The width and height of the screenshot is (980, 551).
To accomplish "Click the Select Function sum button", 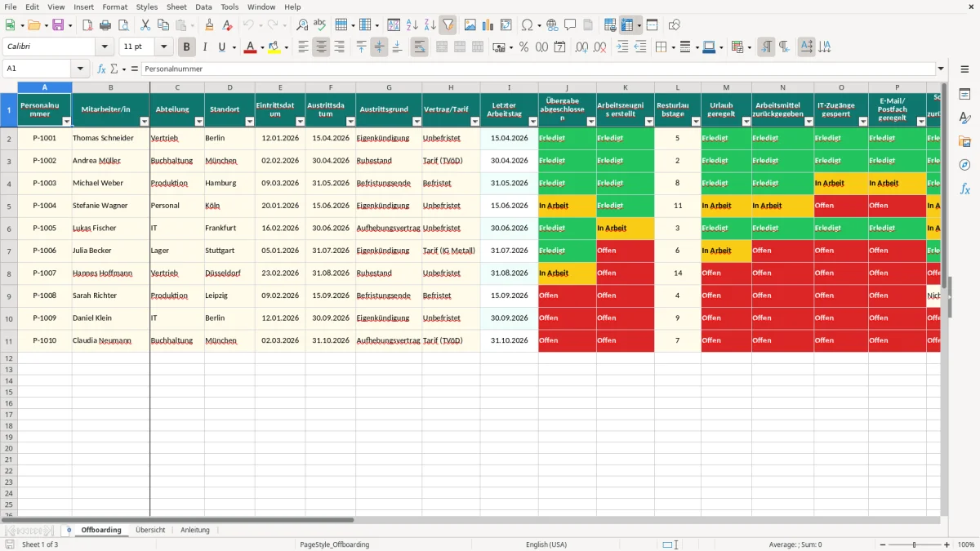I will tap(114, 69).
